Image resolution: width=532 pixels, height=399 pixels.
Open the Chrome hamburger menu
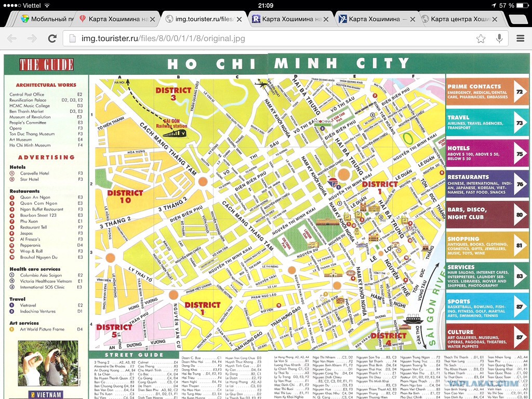[521, 38]
